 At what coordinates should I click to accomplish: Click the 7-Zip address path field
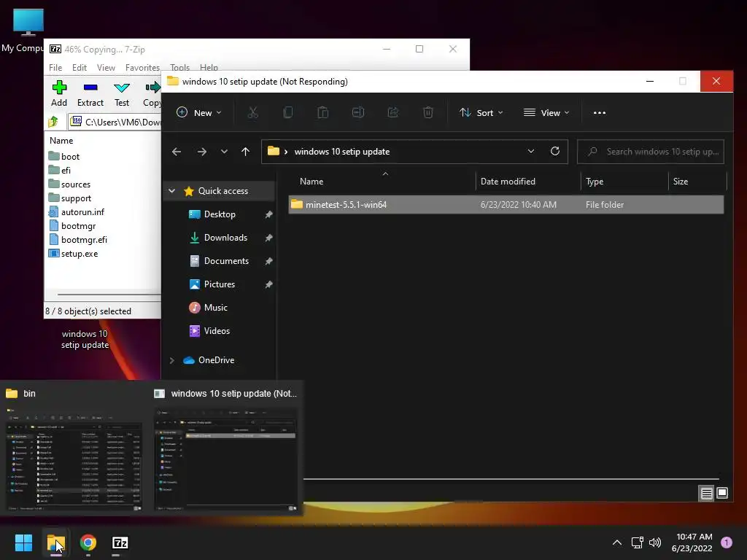point(115,122)
